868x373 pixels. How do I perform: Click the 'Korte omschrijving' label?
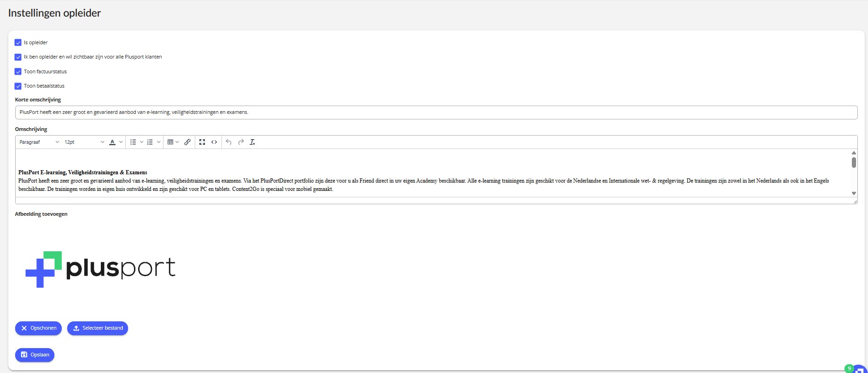point(38,100)
